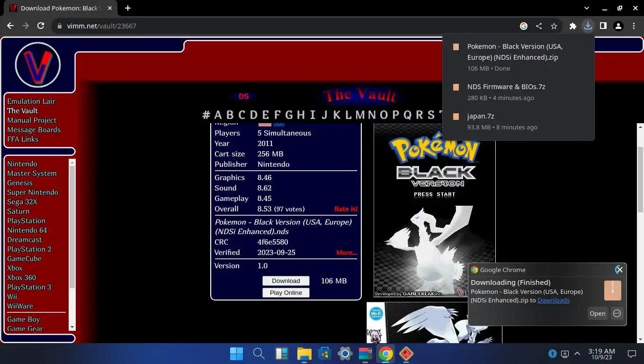Open the Chrome profile avatar
This screenshot has height=364, width=644.
pos(618,26)
